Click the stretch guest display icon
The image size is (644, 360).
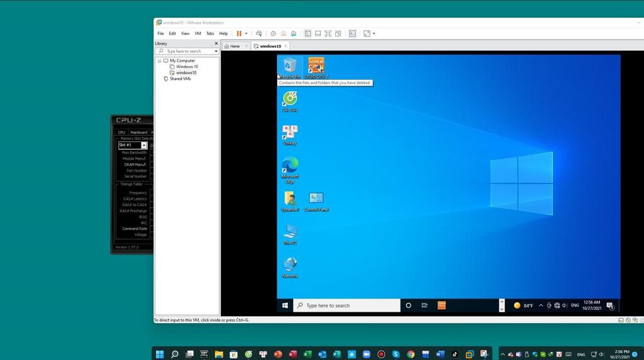tap(367, 34)
